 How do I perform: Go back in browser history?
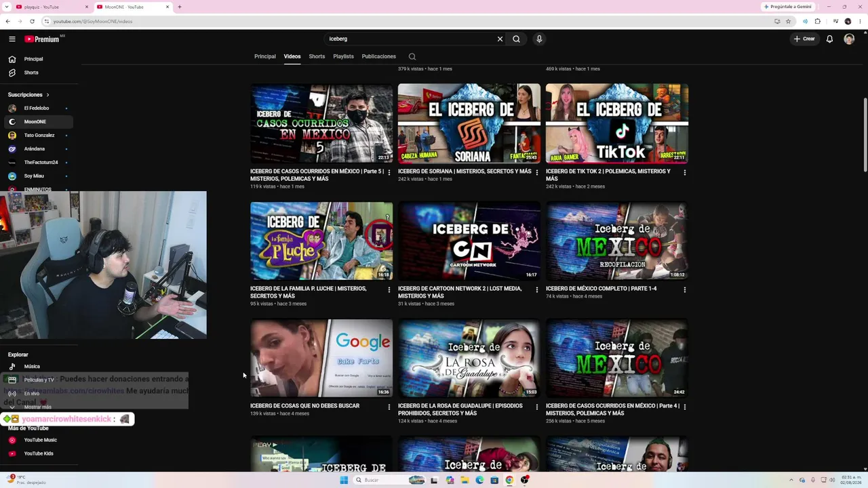point(7,21)
